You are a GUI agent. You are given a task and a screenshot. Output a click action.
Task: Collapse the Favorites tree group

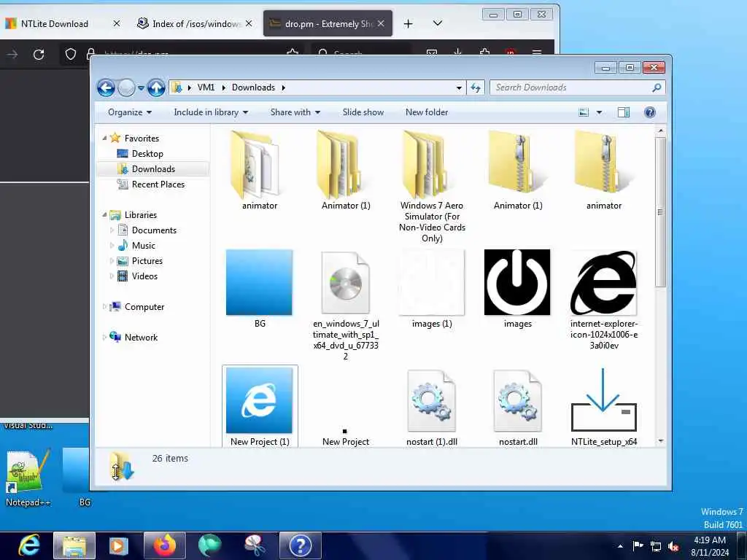[104, 138]
